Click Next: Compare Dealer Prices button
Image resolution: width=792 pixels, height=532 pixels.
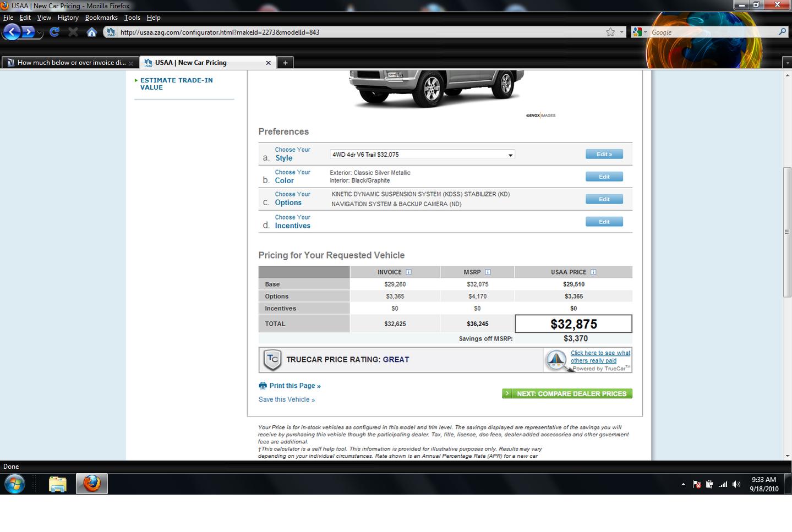[x=567, y=394]
